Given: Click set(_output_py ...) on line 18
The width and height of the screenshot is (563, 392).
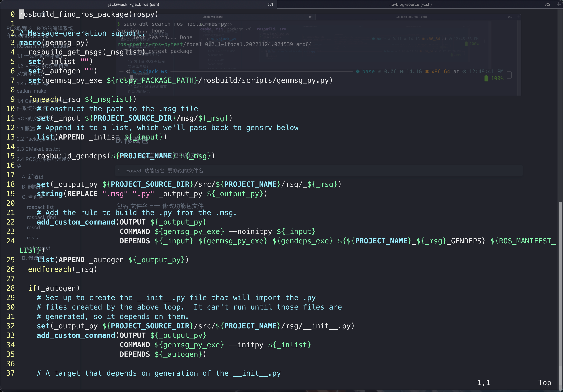Looking at the screenshot, I should [x=189, y=184].
